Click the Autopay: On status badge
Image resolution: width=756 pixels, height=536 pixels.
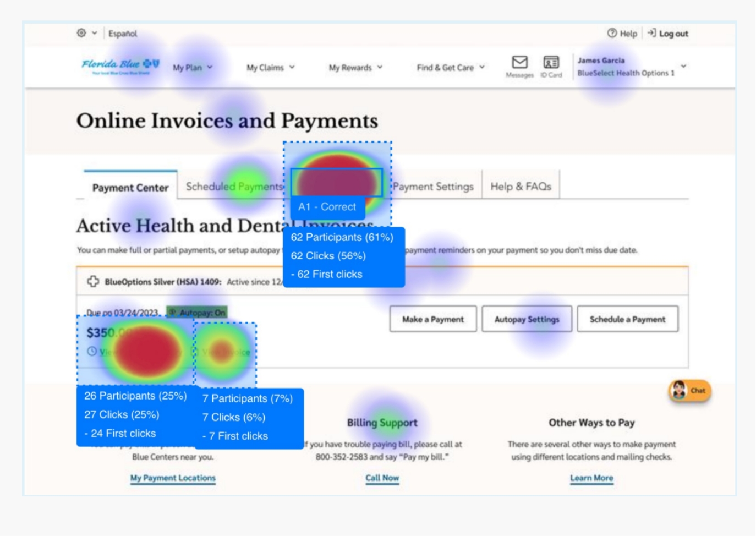(x=197, y=313)
